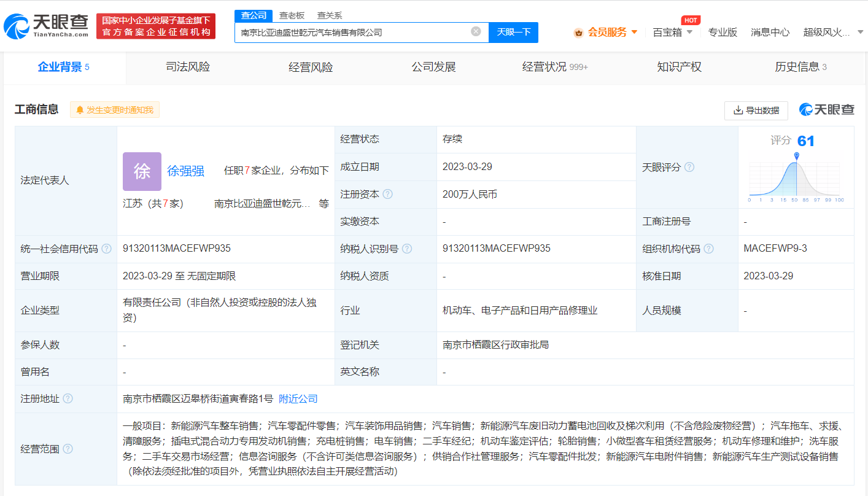Expand the 超级风火 ellipsis menu
Viewport: 868px width, 496px height.
858,32
